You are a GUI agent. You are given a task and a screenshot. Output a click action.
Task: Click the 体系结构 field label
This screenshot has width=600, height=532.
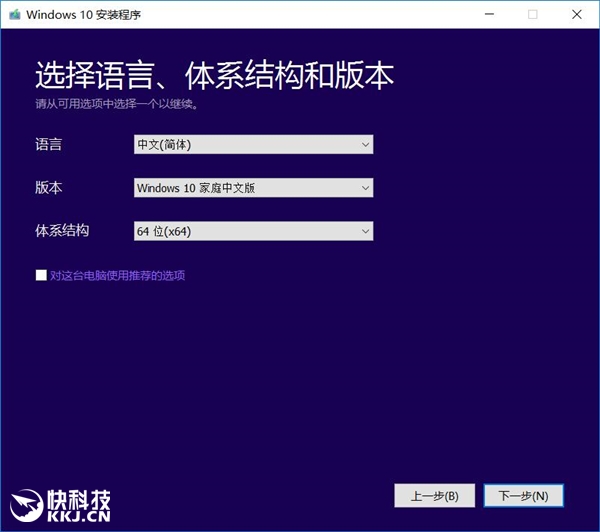(x=62, y=231)
